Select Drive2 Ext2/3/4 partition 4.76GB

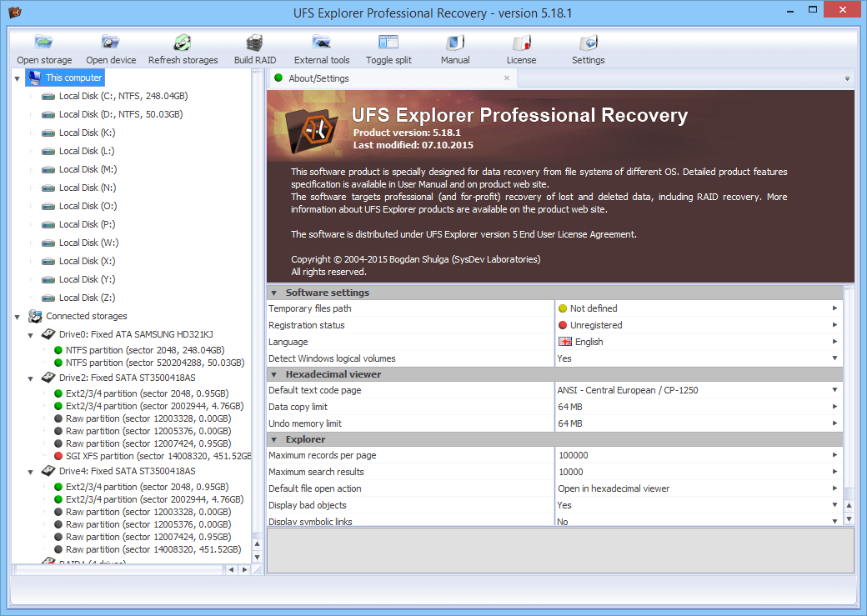click(x=154, y=406)
